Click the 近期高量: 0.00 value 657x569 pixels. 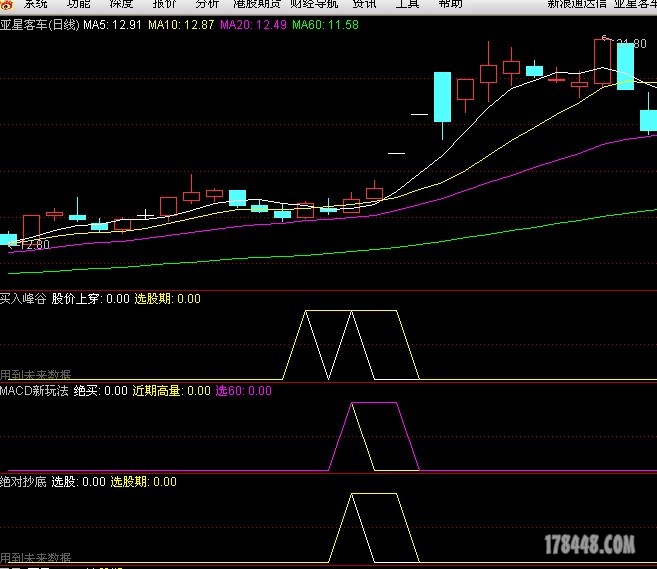172,391
